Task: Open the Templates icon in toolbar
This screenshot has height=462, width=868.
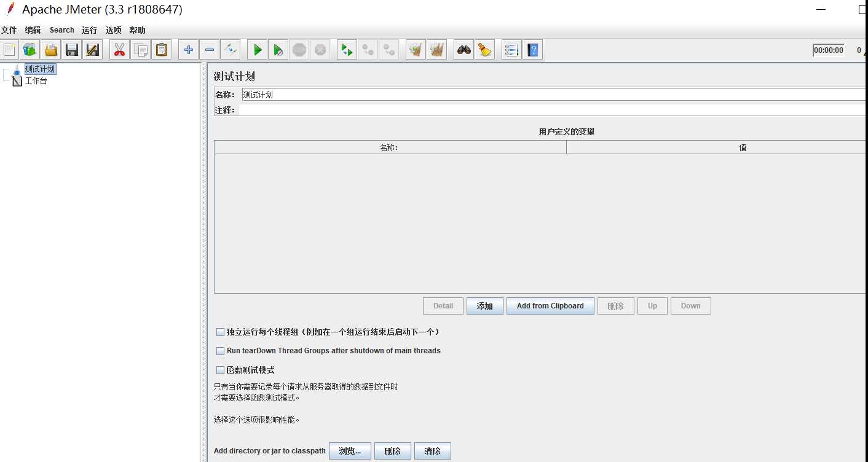Action: [x=30, y=50]
